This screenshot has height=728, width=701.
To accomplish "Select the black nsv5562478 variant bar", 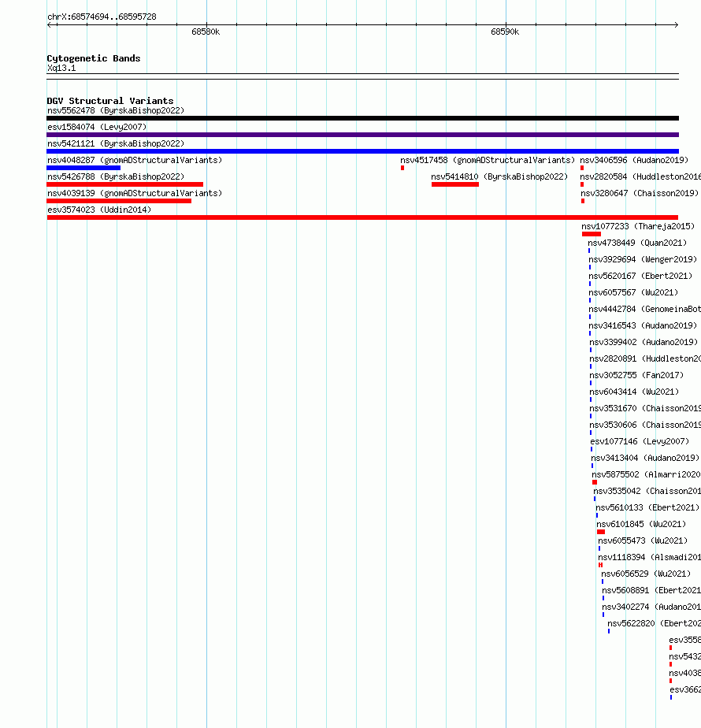I will click(x=362, y=118).
